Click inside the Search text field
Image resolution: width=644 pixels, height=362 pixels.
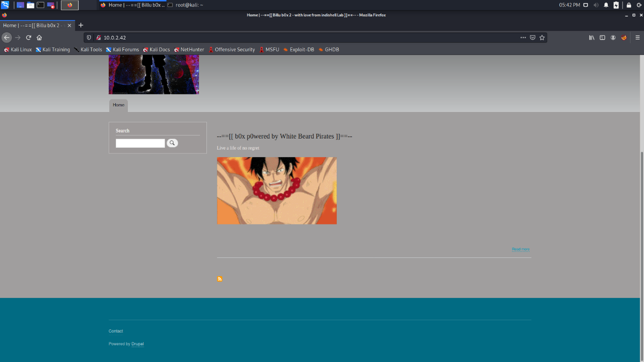140,143
